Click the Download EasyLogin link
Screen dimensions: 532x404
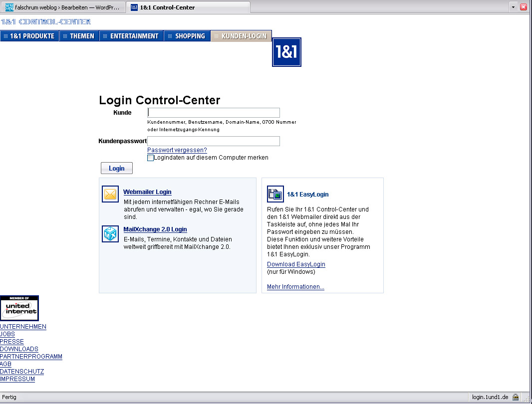[x=296, y=264]
